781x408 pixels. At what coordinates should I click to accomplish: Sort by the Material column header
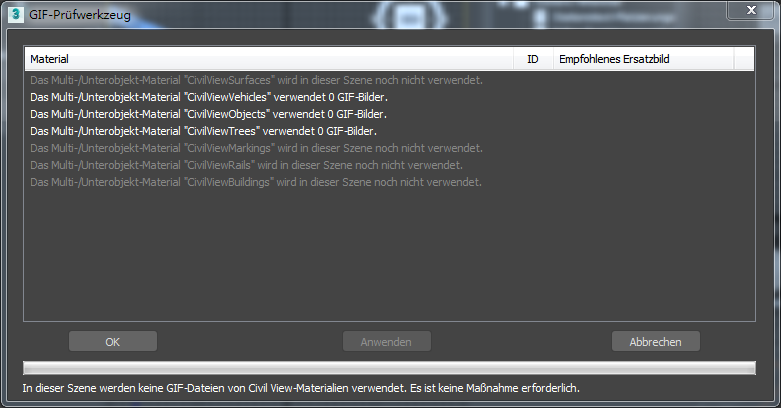(269, 59)
